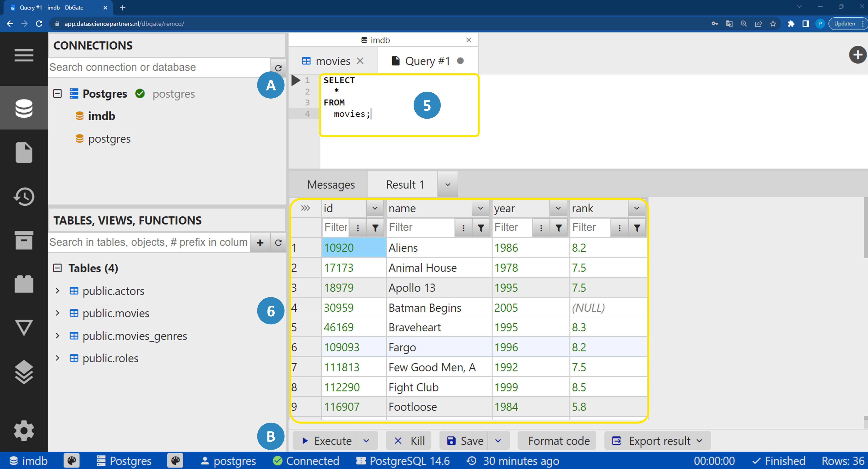Open the query history sidebar icon
Image resolution: width=868 pixels, height=469 pixels.
pyautogui.click(x=24, y=197)
